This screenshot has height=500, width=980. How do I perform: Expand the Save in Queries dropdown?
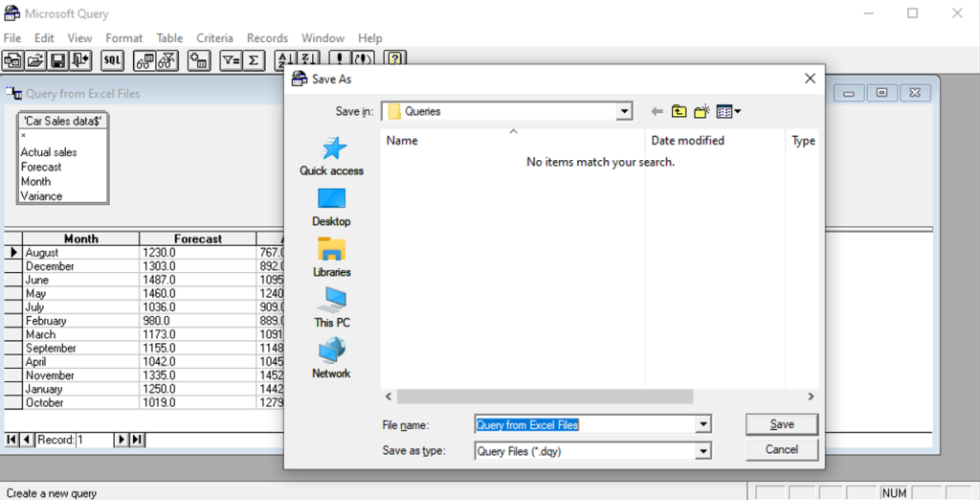(624, 112)
